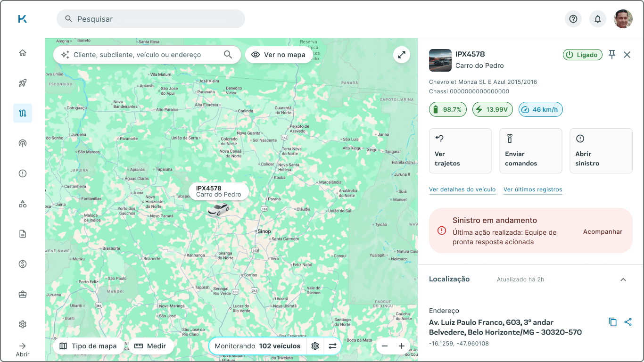The height and width of the screenshot is (362, 644).
Task: Expand the sidebar with Abrir arrow
Action: click(23, 350)
